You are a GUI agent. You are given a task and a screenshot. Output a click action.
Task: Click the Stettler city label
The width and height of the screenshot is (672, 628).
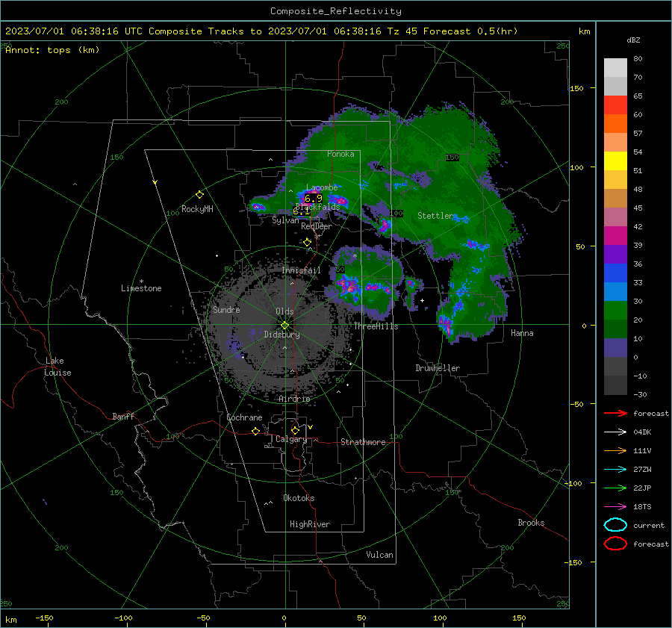click(x=435, y=216)
